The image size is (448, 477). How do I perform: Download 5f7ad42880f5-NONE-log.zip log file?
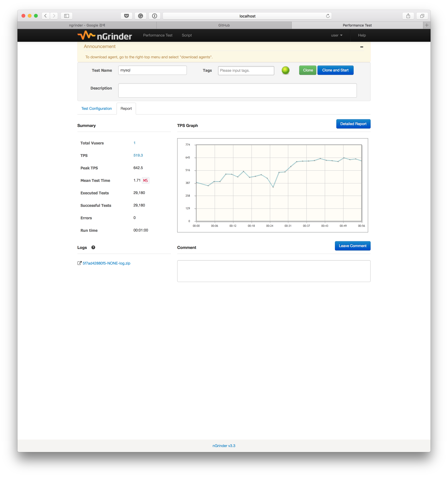coord(106,263)
